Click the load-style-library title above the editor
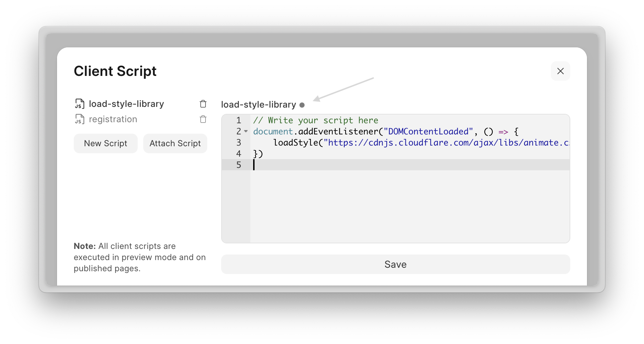The width and height of the screenshot is (644, 344). click(258, 104)
